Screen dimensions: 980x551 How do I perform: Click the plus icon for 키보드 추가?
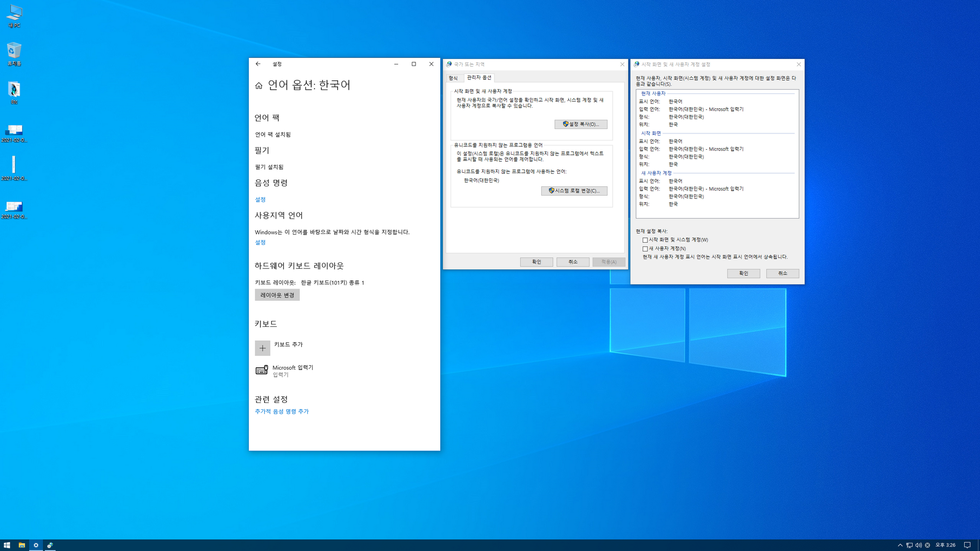pyautogui.click(x=262, y=348)
